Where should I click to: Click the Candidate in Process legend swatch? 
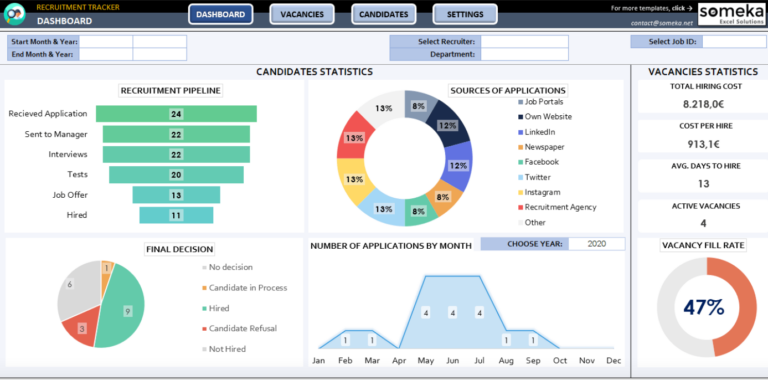point(204,288)
